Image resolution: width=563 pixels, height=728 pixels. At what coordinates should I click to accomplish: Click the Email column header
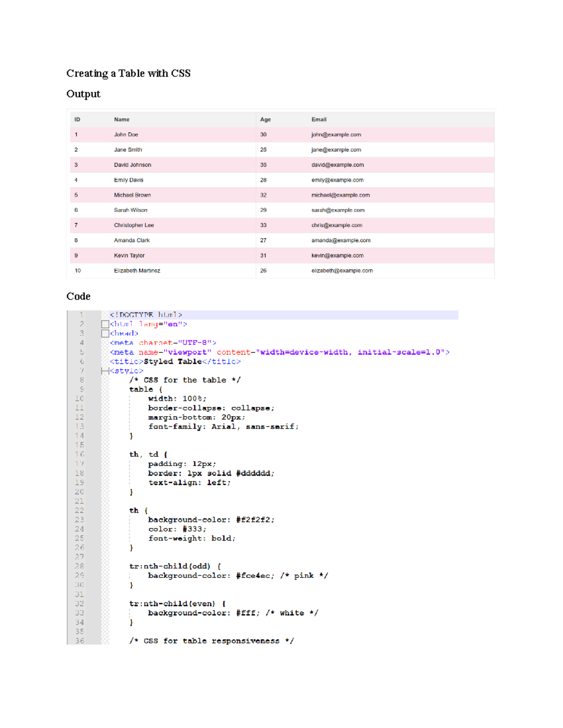[x=319, y=119]
